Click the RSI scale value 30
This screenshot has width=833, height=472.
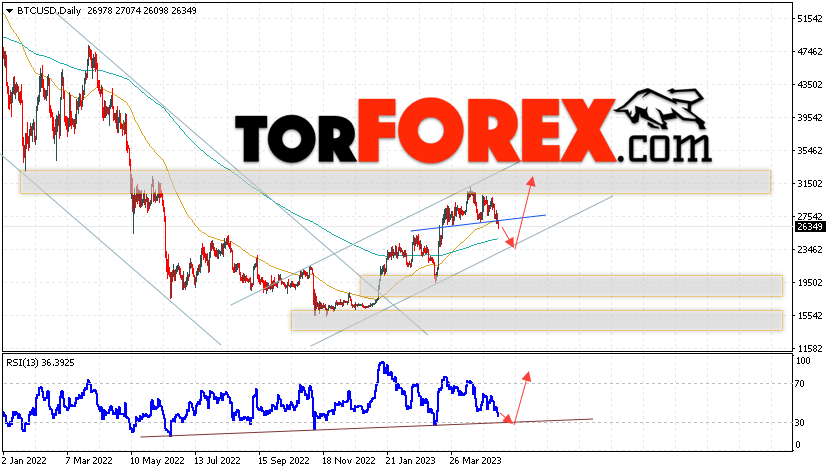801,423
